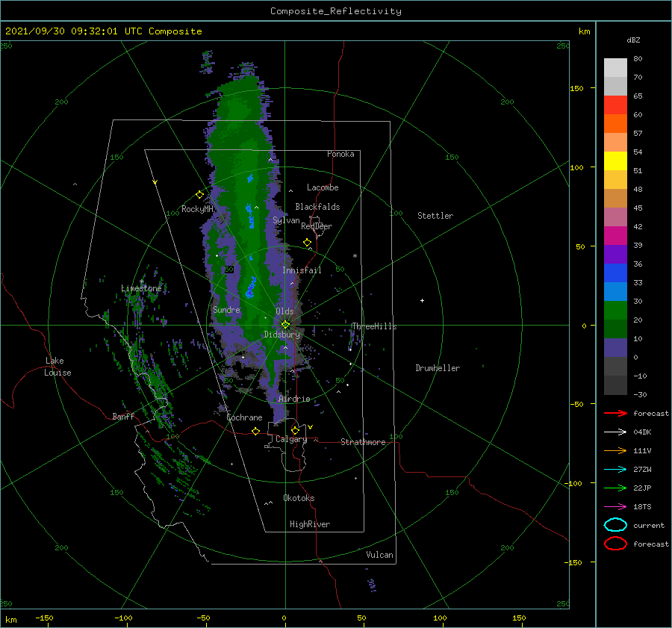Click the Ponoka city label
Image resolution: width=672 pixels, height=628 pixels.
point(340,154)
